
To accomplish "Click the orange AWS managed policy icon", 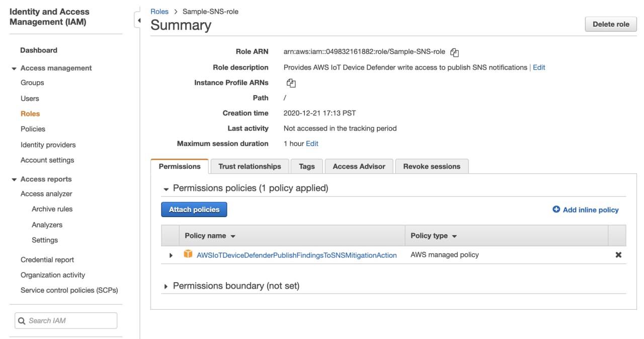I will [x=186, y=255].
